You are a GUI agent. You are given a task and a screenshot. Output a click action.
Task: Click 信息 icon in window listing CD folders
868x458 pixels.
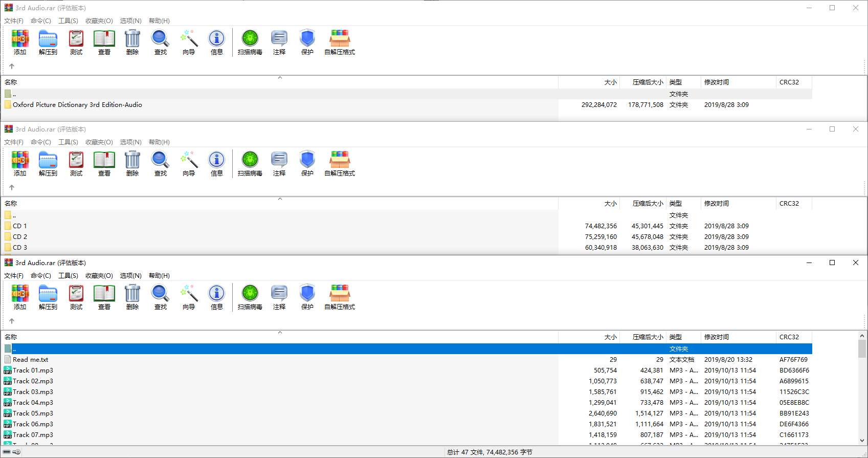click(217, 164)
